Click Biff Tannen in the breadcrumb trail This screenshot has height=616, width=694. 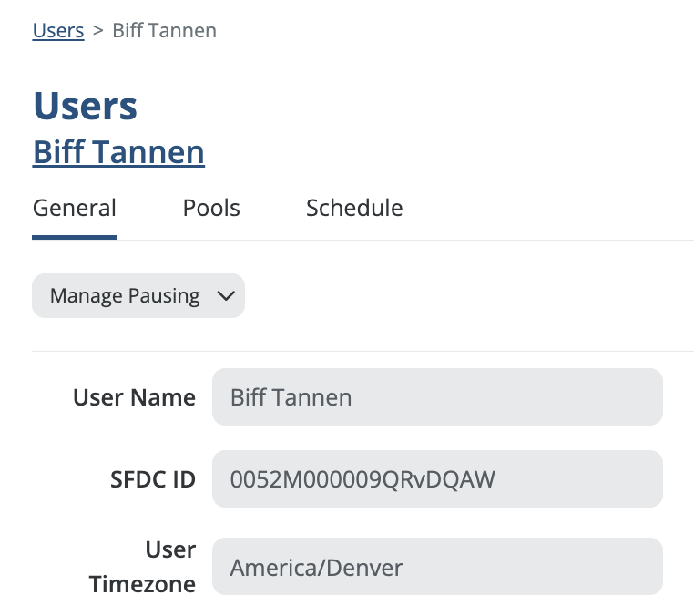click(164, 31)
